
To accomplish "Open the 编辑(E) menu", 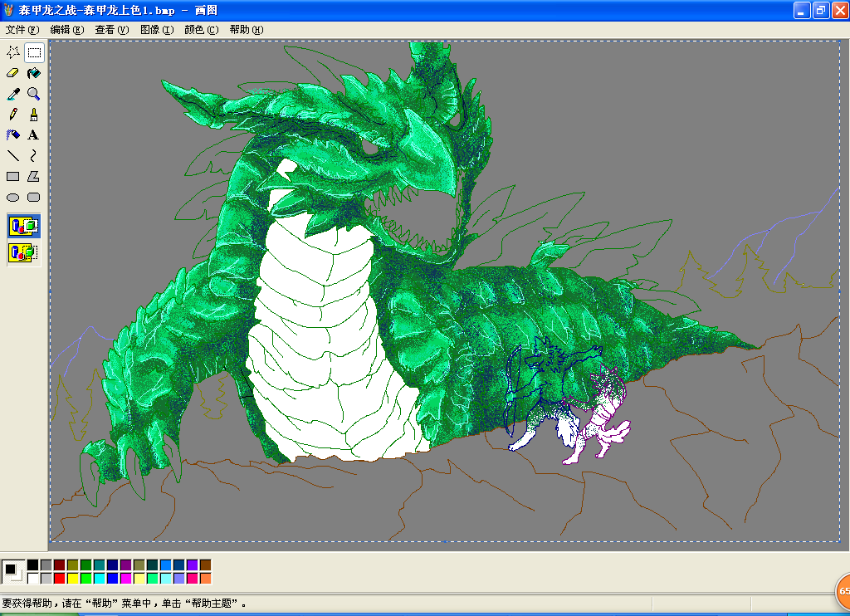I will pyautogui.click(x=67, y=30).
